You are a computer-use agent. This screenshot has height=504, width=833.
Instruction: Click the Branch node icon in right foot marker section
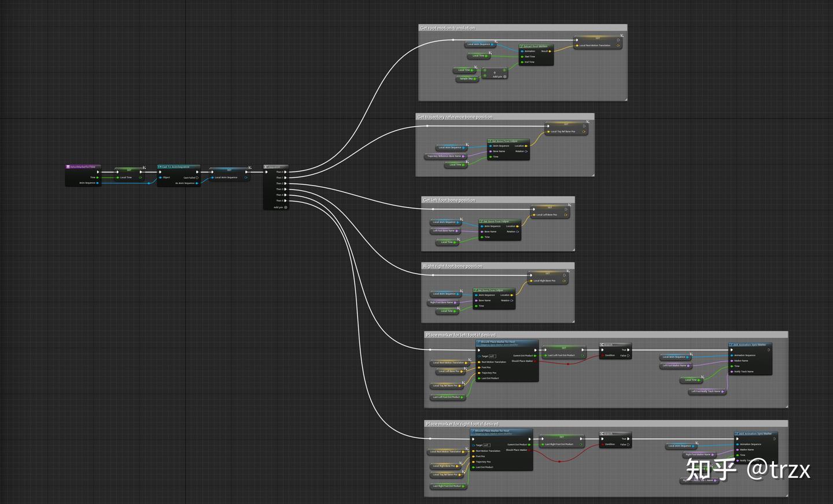[x=603, y=433]
